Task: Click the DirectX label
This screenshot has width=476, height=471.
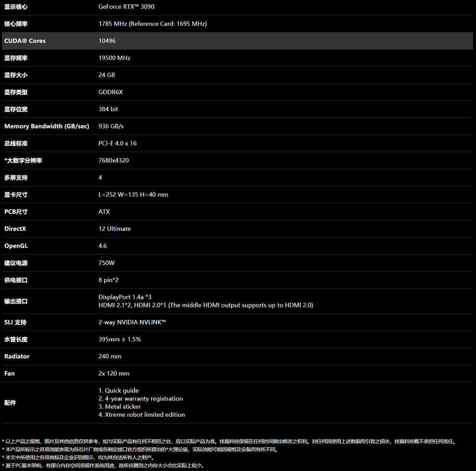Action: 15,229
